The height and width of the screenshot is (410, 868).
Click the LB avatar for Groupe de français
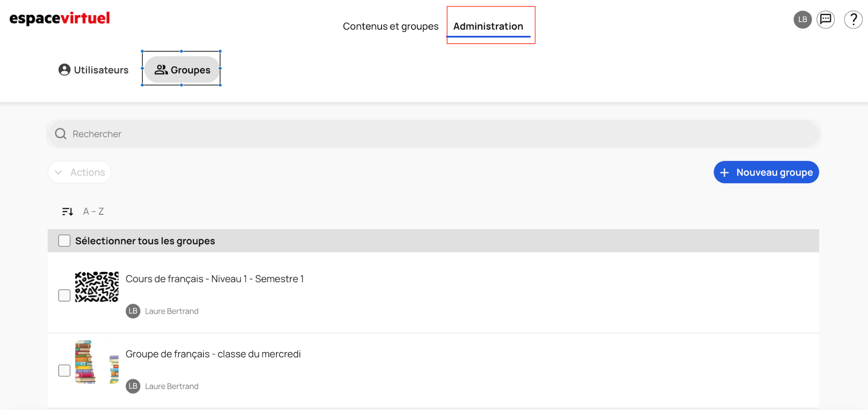133,386
